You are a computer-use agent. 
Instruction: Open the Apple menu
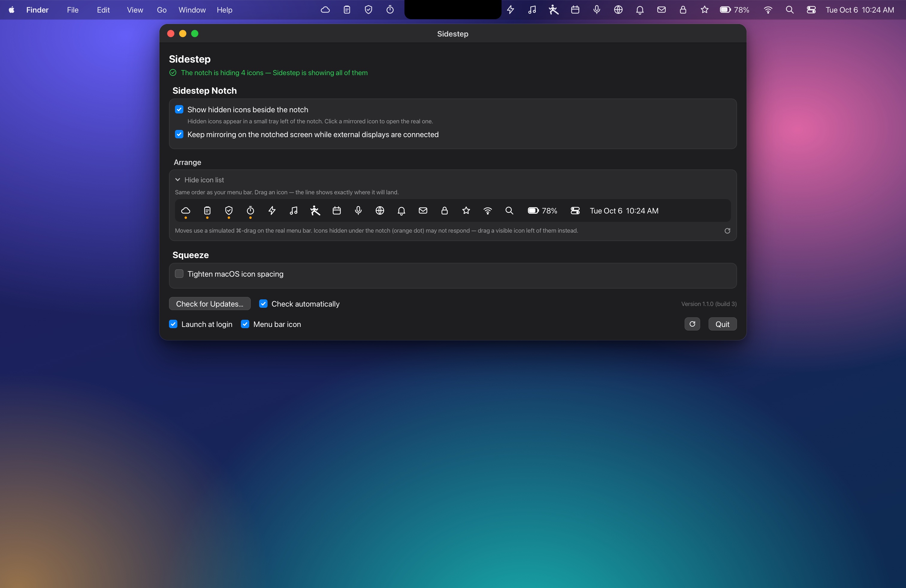coord(11,10)
